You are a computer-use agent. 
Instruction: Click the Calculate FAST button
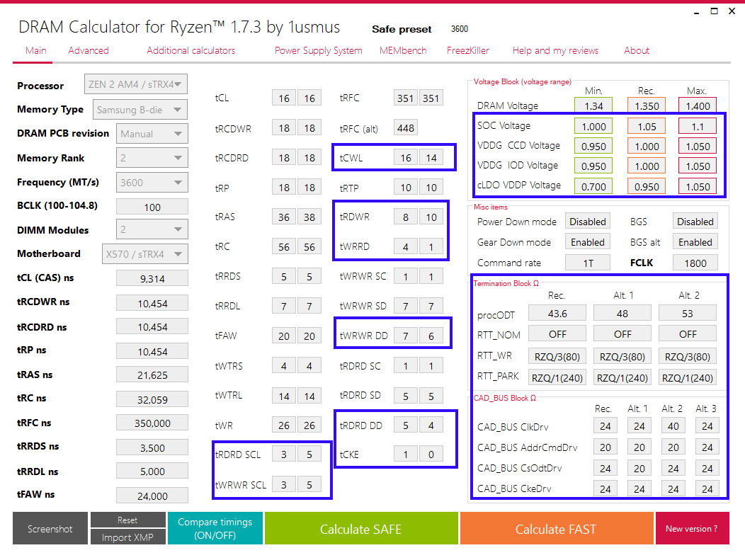(557, 529)
